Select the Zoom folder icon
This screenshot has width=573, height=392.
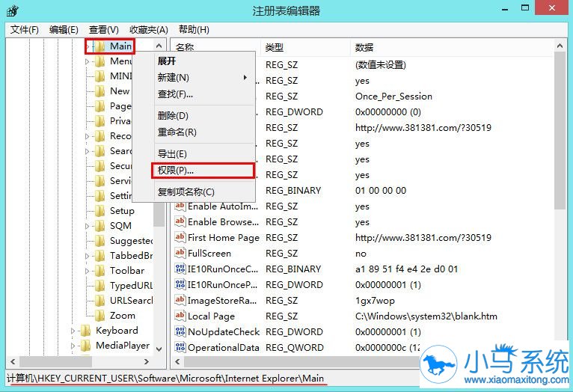pyautogui.click(x=99, y=316)
